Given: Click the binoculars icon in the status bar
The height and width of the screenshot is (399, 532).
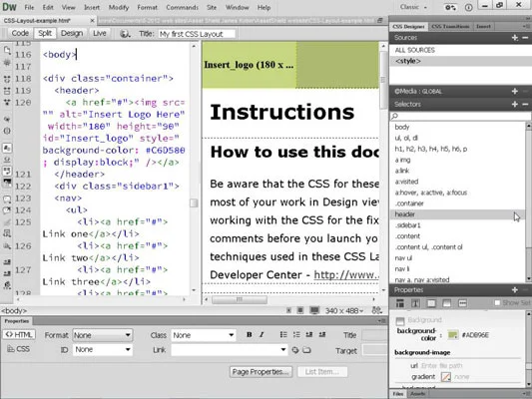Looking at the screenshot, I should tap(377, 310).
